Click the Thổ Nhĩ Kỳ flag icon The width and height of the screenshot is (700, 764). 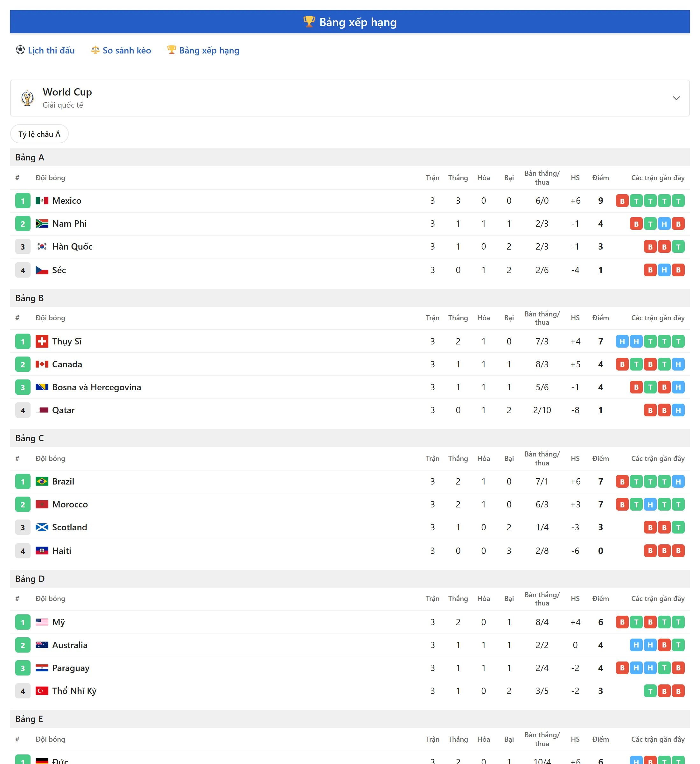(x=42, y=691)
